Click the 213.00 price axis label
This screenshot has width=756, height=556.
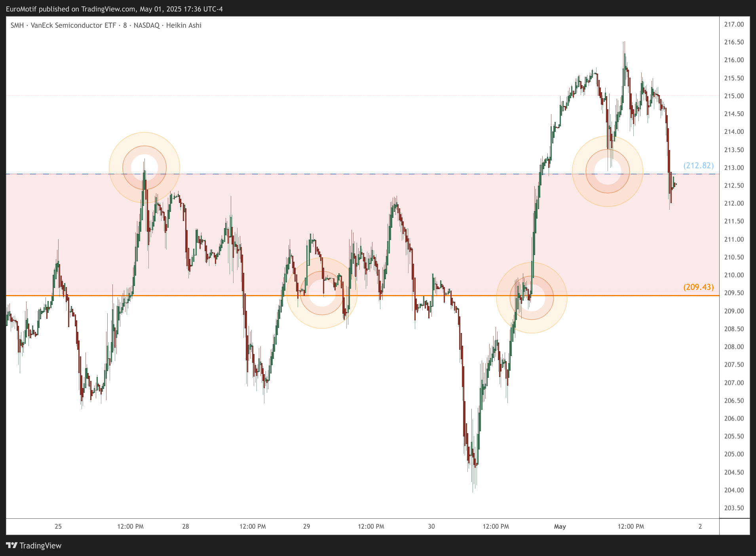pos(734,168)
